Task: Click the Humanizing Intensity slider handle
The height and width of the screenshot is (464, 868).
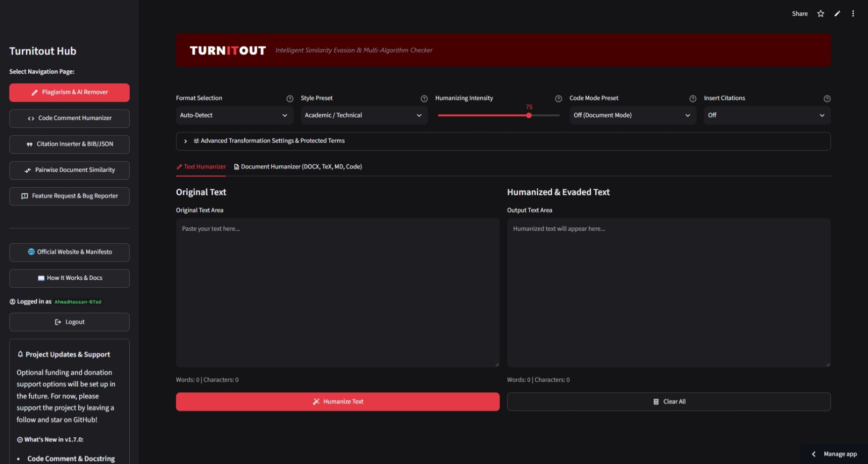Action: tap(529, 115)
